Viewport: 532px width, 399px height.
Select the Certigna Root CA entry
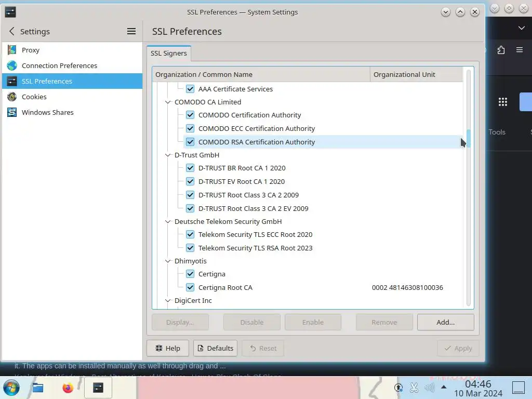coord(225,287)
